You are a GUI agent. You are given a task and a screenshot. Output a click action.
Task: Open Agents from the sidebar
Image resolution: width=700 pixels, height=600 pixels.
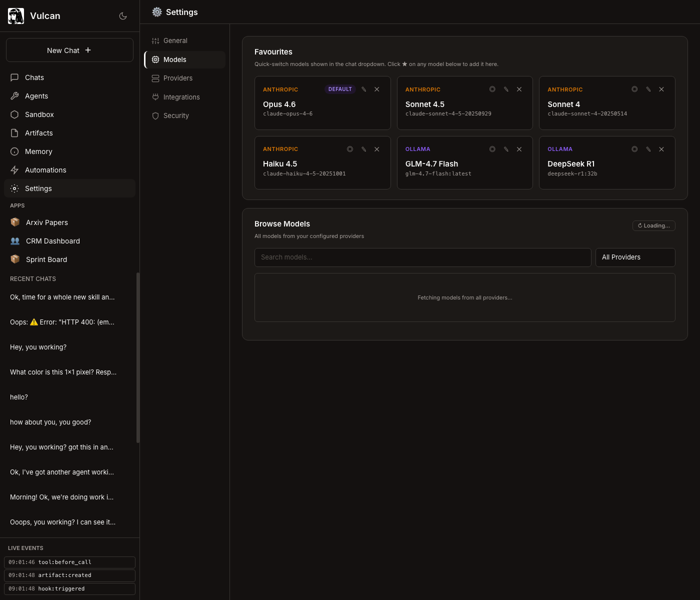click(x=36, y=96)
